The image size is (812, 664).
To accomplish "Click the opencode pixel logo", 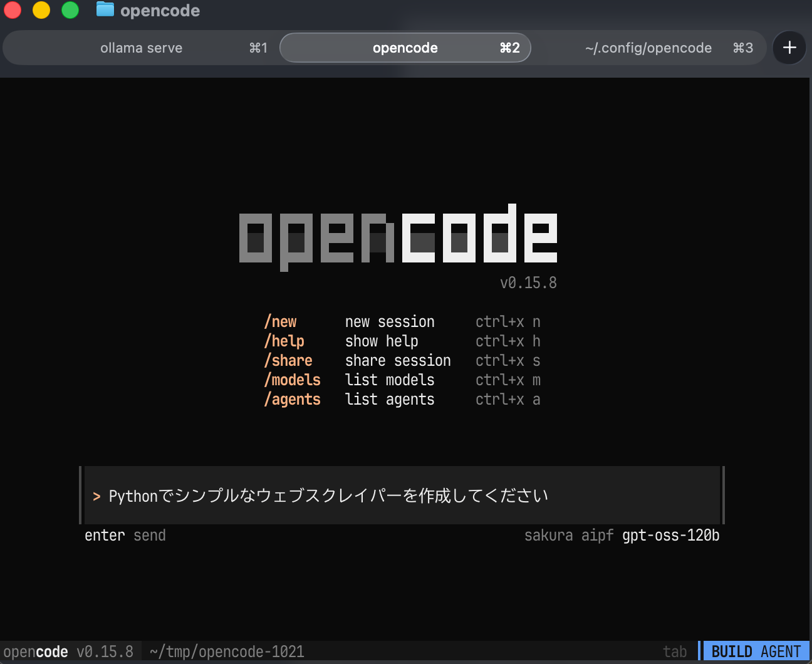I will 398,236.
